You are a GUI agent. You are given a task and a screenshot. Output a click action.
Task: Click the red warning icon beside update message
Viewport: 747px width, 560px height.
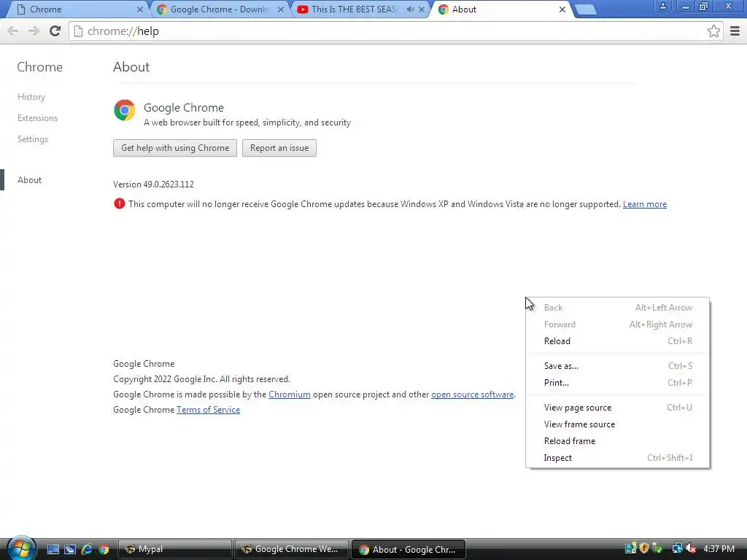point(119,204)
